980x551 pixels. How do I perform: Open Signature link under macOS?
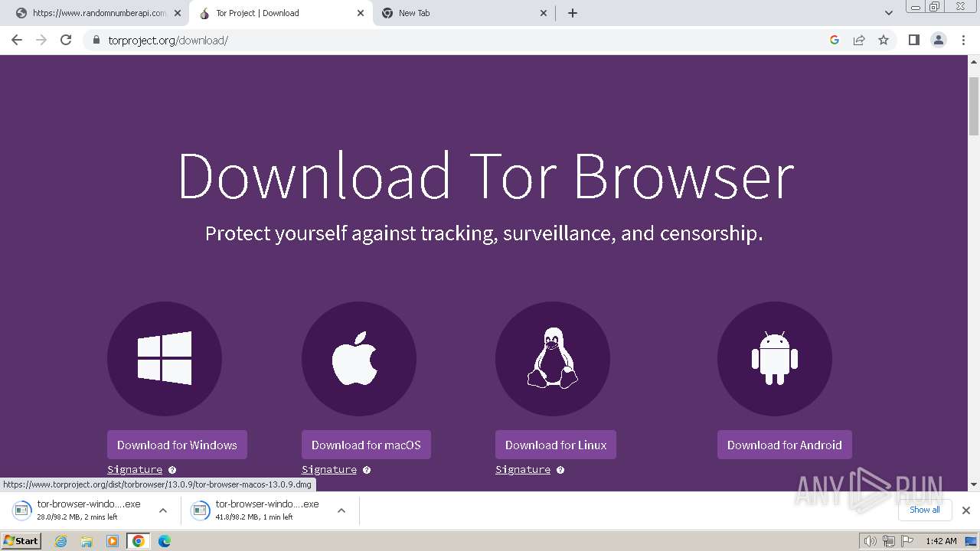[329, 470]
